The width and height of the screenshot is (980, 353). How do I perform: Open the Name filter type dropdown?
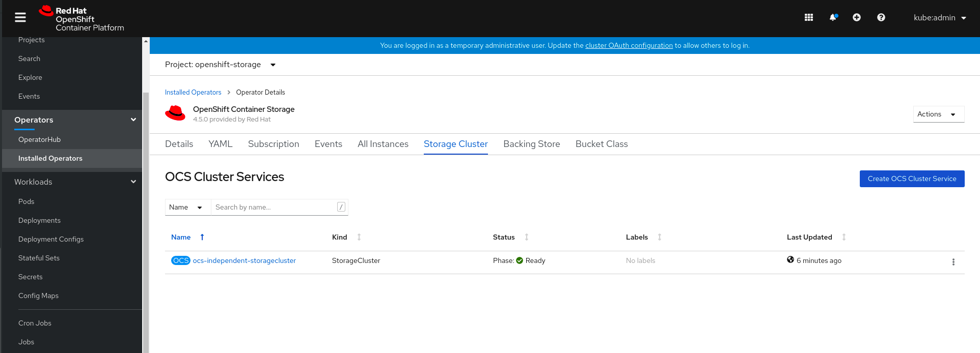[186, 208]
